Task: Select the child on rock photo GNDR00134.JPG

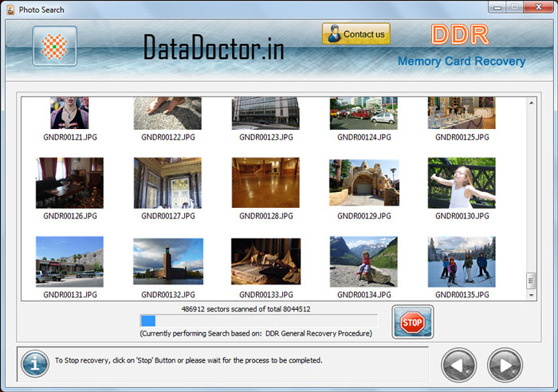Action: pyautogui.click(x=363, y=261)
